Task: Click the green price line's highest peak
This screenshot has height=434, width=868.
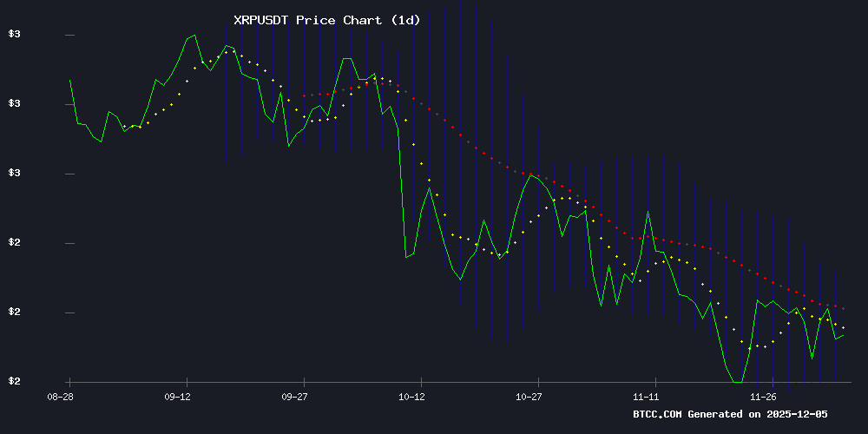Action: click(x=194, y=36)
